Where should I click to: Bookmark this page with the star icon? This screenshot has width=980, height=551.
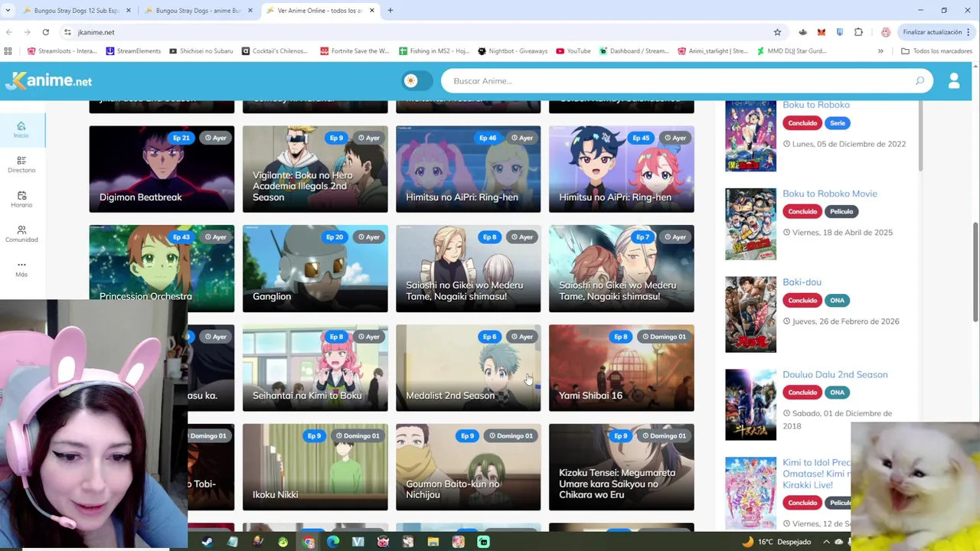777,32
